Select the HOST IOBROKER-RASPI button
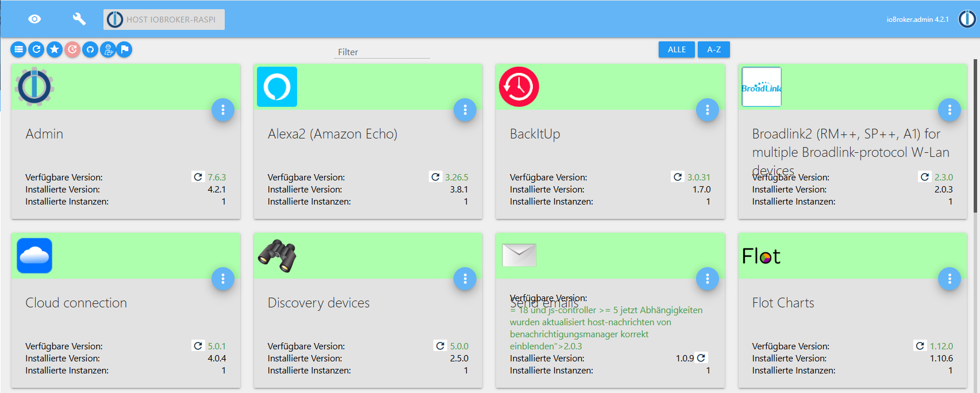This screenshot has height=393, width=980. coord(164,19)
